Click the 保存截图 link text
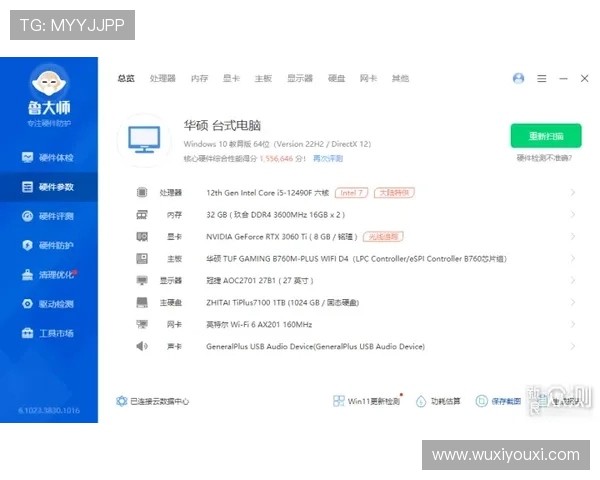The height and width of the screenshot is (480, 600). point(506,401)
